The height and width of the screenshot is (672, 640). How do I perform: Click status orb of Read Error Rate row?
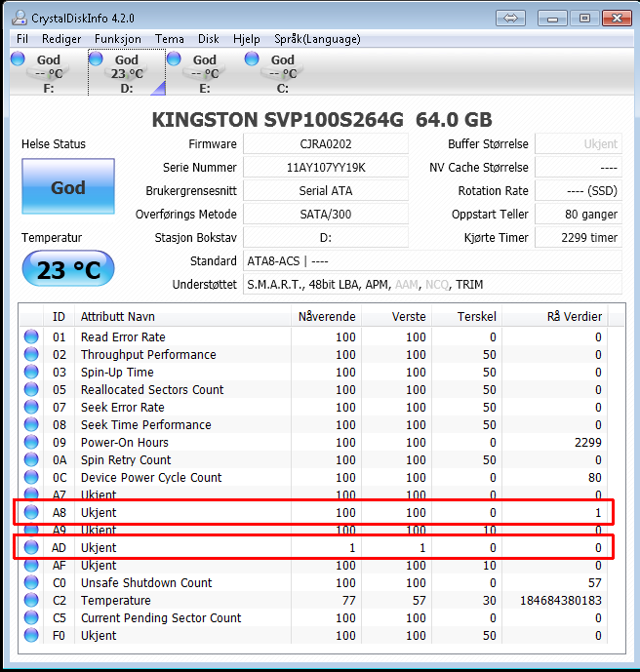(31, 336)
